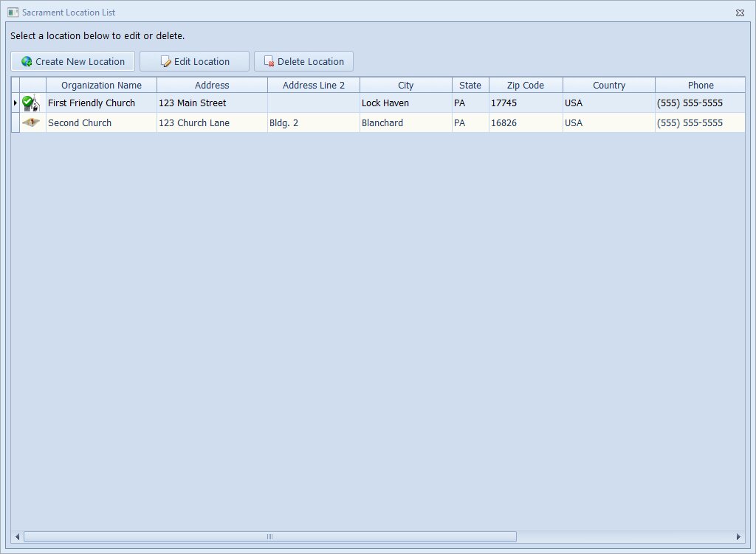
Task: Close the Sacrament Location List window
Action: point(740,13)
